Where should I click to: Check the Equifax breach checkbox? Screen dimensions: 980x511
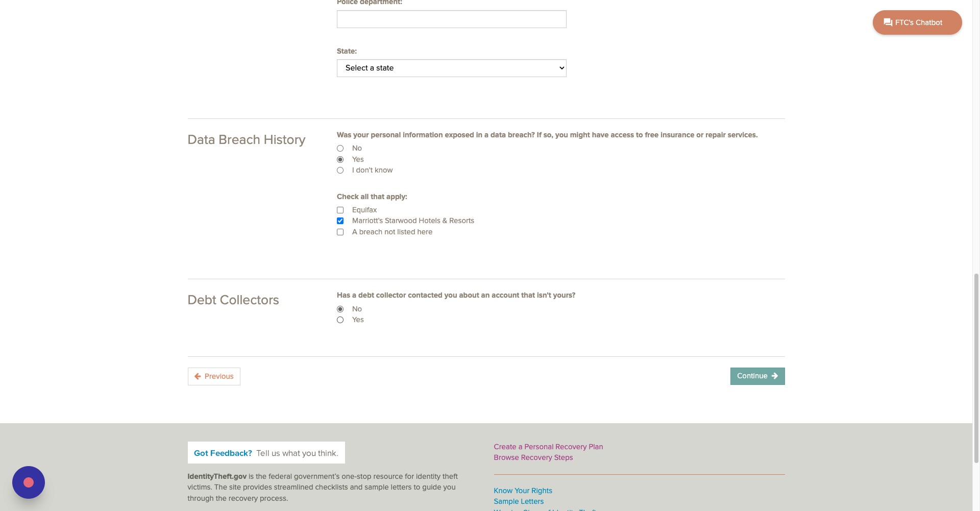coord(340,210)
